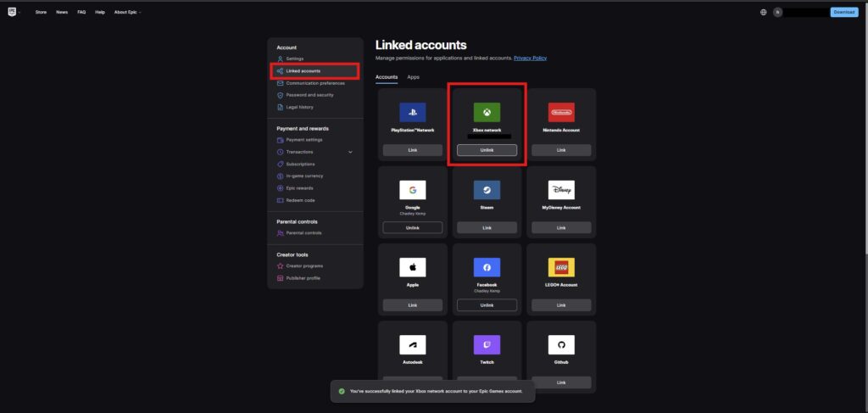
Task: Click the Creator programs star icon
Action: pyautogui.click(x=280, y=266)
